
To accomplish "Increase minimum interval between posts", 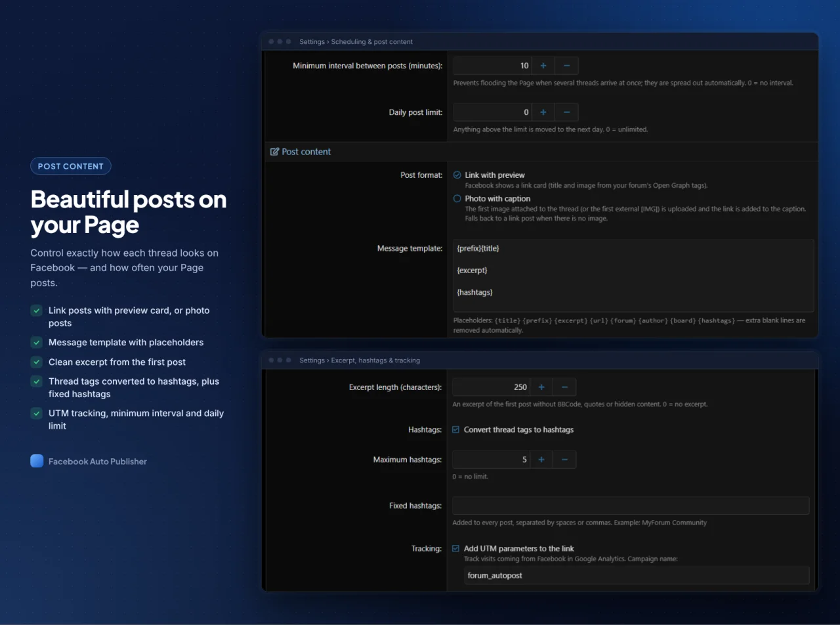I will click(x=543, y=66).
